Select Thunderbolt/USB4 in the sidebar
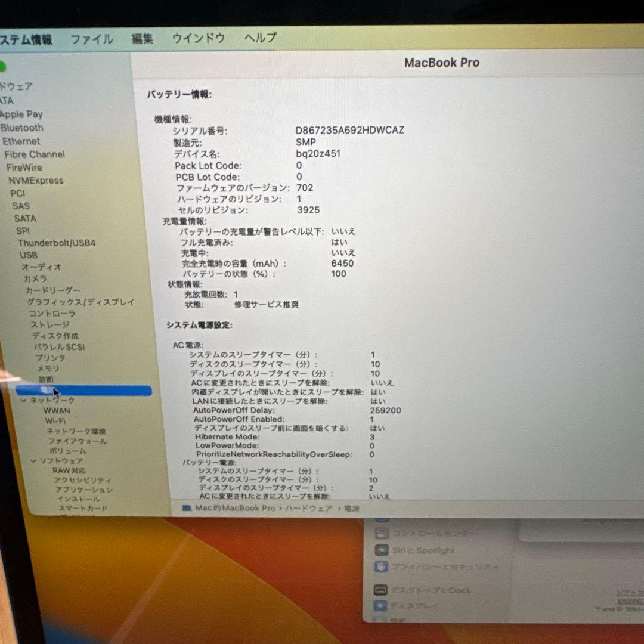The width and height of the screenshot is (644, 644). [57, 243]
